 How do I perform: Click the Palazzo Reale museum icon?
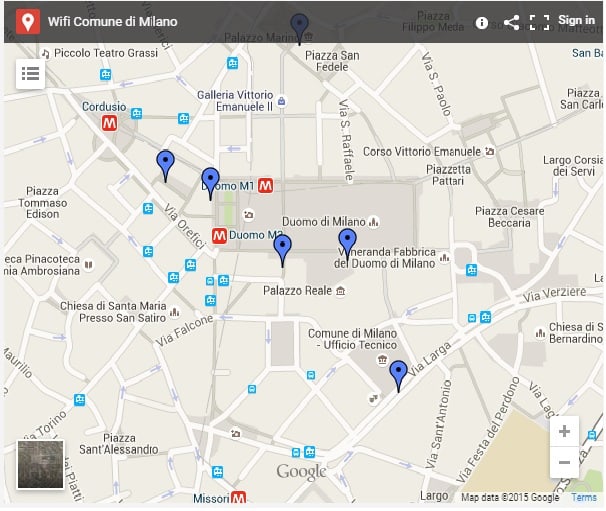pos(340,291)
